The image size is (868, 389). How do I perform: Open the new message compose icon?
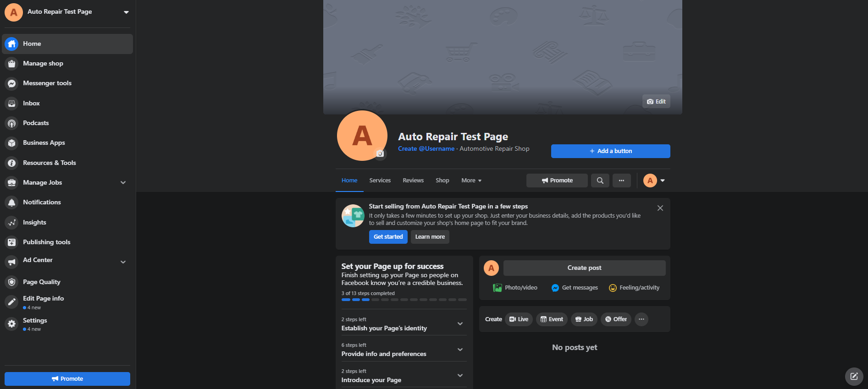coord(854,376)
